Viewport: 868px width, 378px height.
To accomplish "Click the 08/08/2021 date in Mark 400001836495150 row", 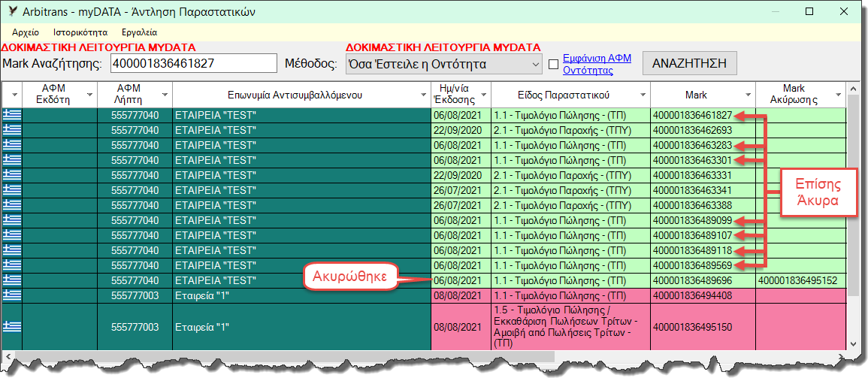I will click(x=461, y=327).
